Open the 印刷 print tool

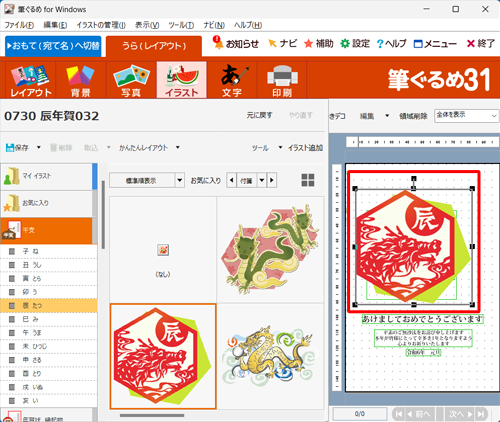pyautogui.click(x=282, y=80)
